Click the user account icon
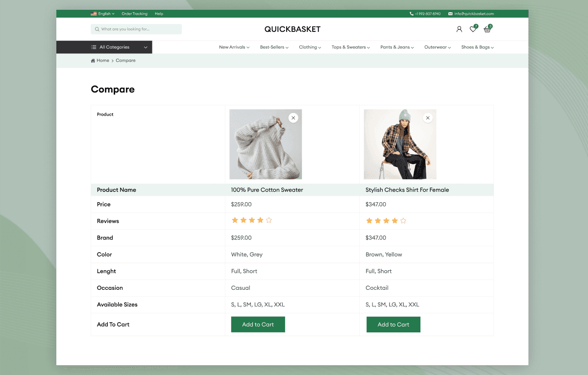The height and width of the screenshot is (375, 588). [459, 29]
